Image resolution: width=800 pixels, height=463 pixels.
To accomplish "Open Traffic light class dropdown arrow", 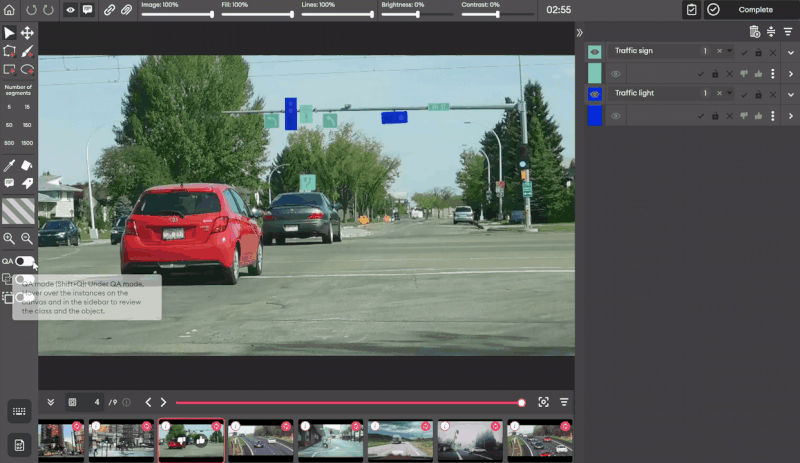I will point(730,93).
